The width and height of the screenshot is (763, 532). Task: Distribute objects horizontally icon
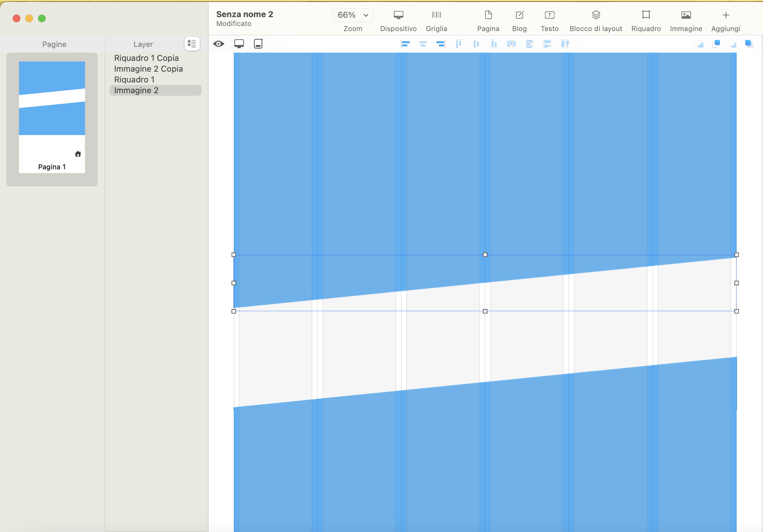click(512, 44)
